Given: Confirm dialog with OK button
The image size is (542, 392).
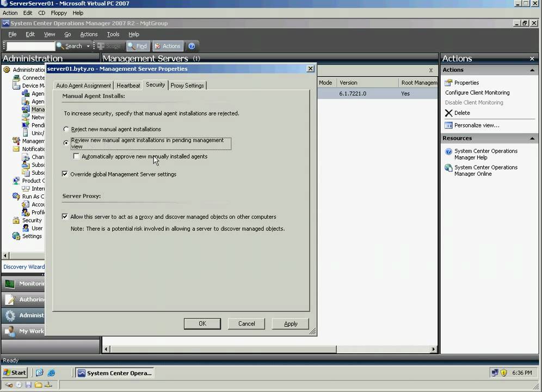Looking at the screenshot, I should coord(202,323).
